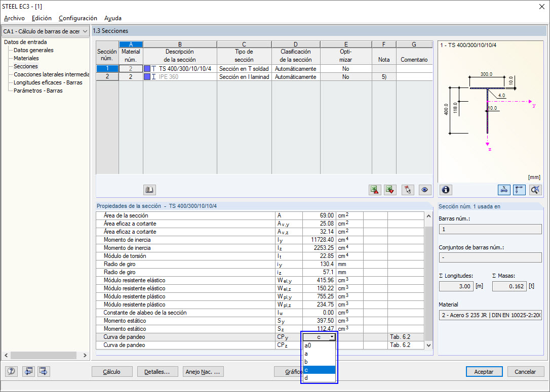Select the highlighted buckling curve c option
The image size is (550, 392).
point(319,370)
